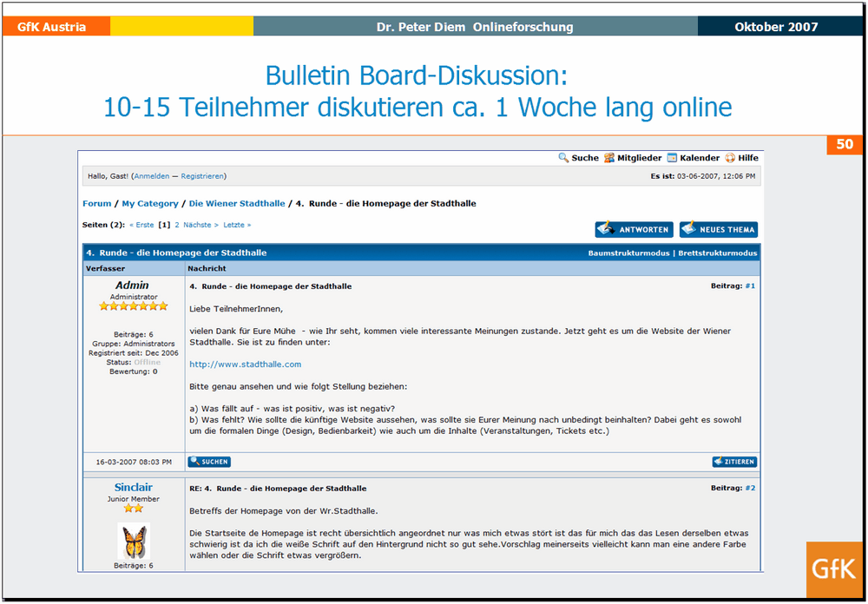Click the 'Junior Member' rank text

pyautogui.click(x=134, y=499)
